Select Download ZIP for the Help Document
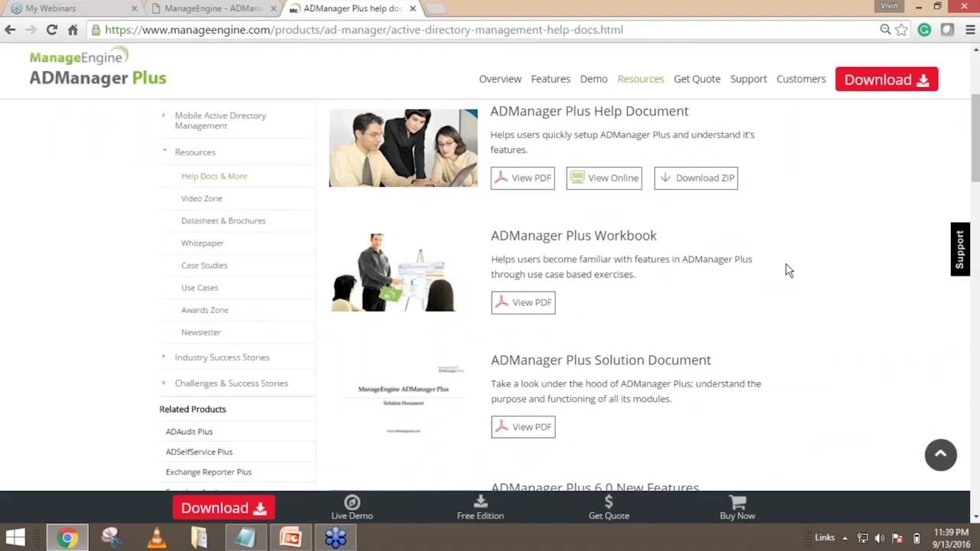The height and width of the screenshot is (551, 980). click(695, 178)
